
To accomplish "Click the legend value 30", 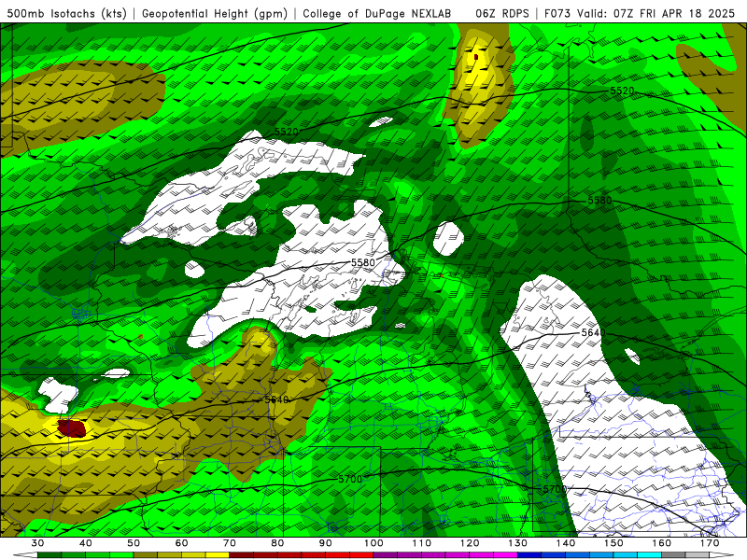I will pyautogui.click(x=37, y=543).
